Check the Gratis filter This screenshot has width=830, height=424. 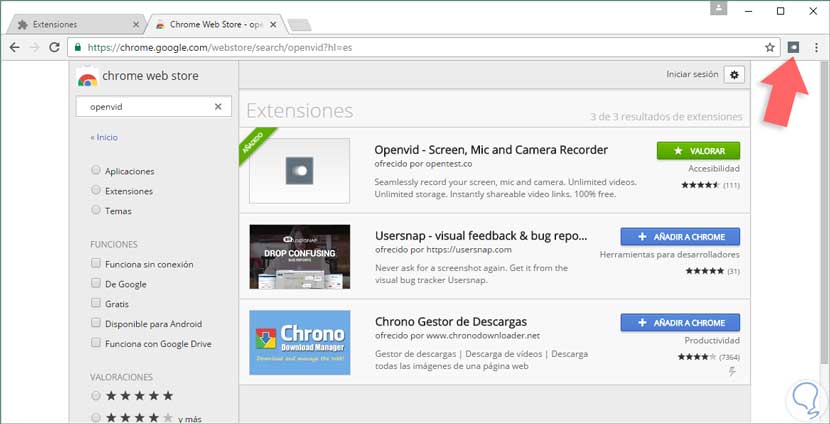pyautogui.click(x=96, y=303)
